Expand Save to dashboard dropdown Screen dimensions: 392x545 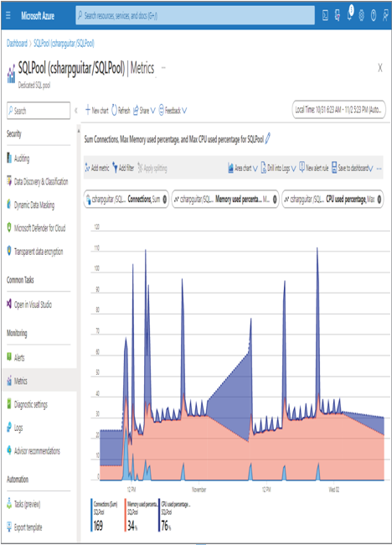click(x=353, y=169)
